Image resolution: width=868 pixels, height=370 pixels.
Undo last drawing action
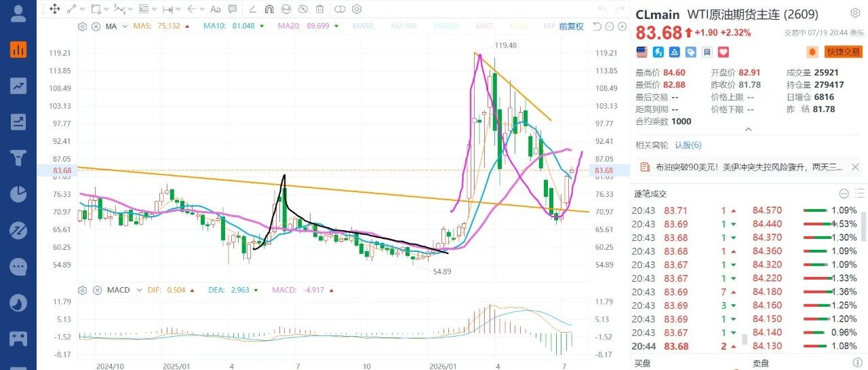click(x=603, y=10)
